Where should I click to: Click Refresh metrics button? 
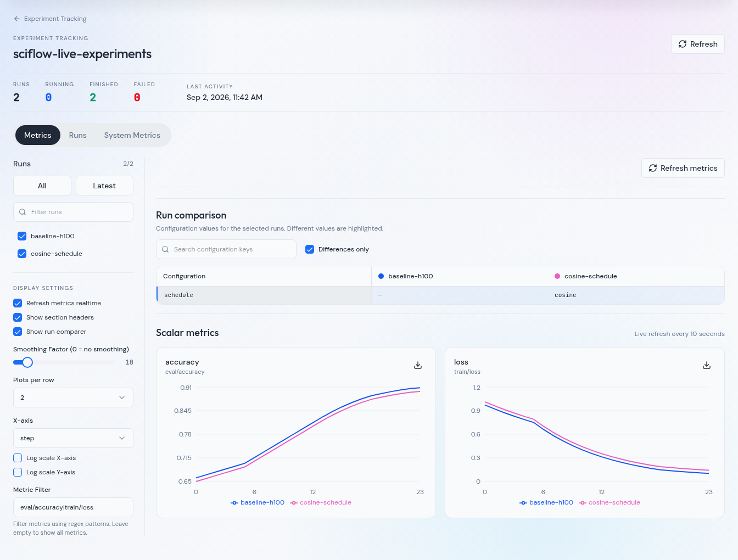(x=683, y=168)
